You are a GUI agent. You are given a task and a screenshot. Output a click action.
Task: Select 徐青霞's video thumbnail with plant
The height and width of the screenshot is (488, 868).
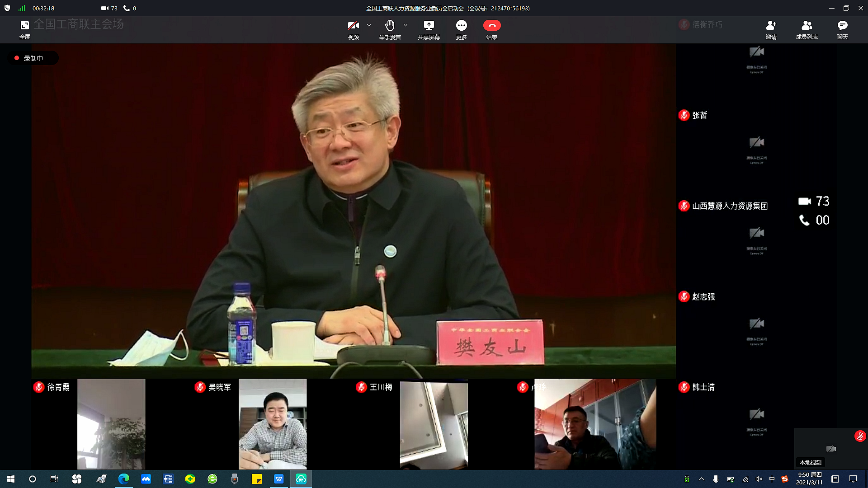[111, 424]
